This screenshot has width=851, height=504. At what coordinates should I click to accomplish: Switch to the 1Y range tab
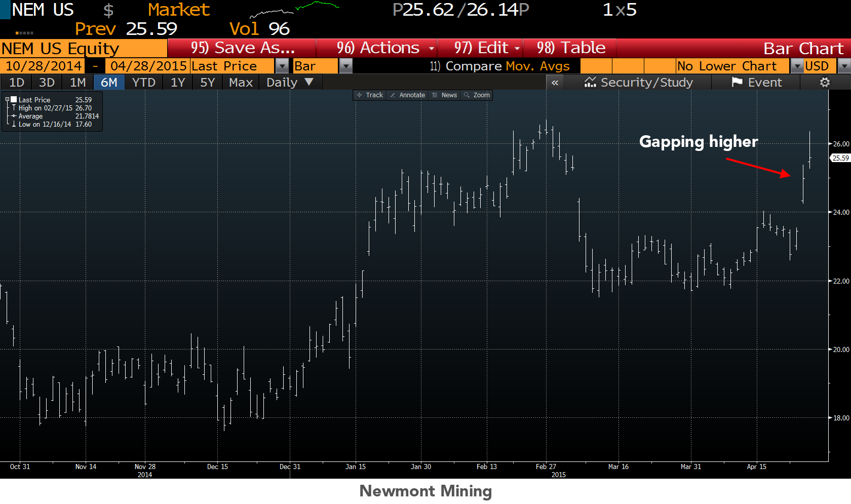pyautogui.click(x=178, y=83)
